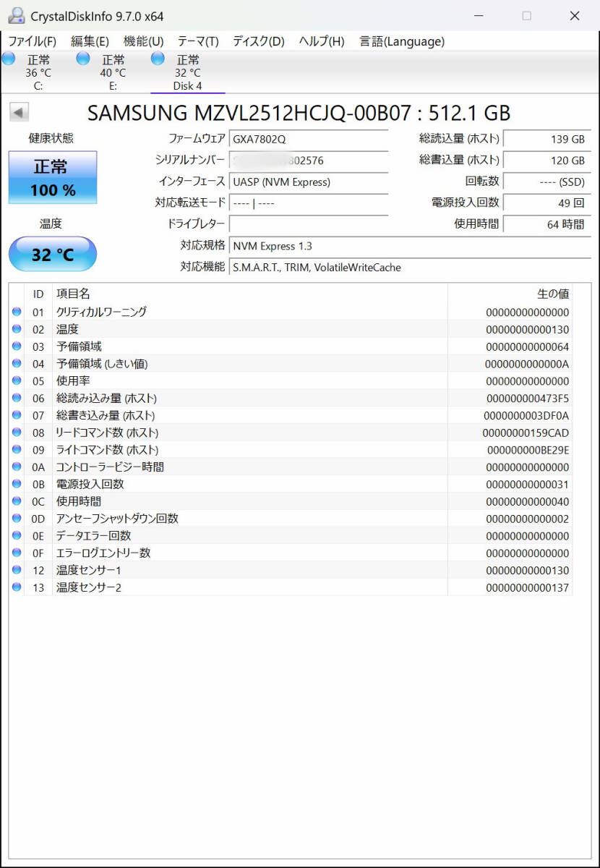The image size is (600, 868).
Task: Open the テーマ(T) menu
Action: [x=197, y=41]
